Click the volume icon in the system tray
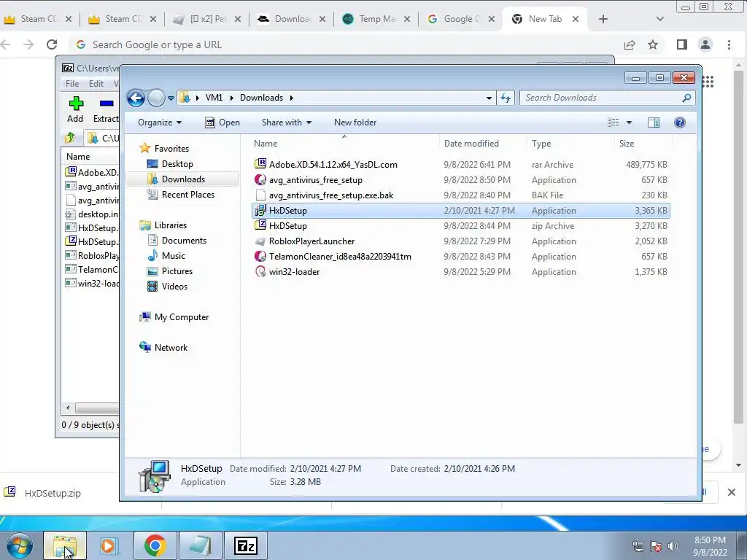 pyautogui.click(x=673, y=546)
